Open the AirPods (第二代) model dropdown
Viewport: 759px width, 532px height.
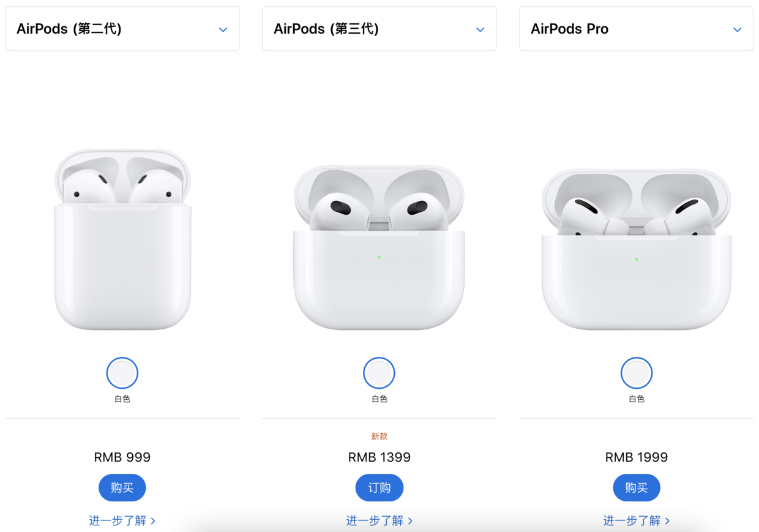pyautogui.click(x=122, y=29)
